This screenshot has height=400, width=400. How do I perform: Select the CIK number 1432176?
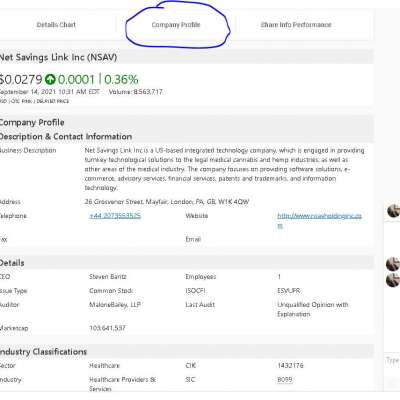(x=290, y=366)
